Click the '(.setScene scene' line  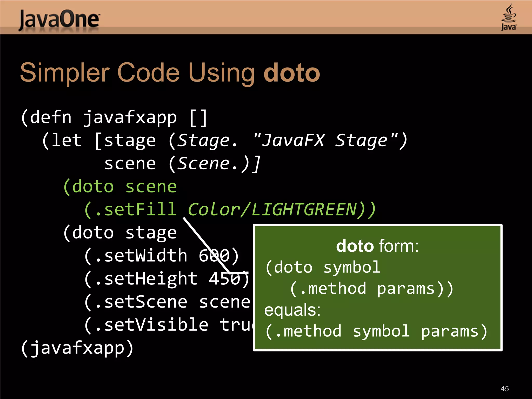point(167,302)
